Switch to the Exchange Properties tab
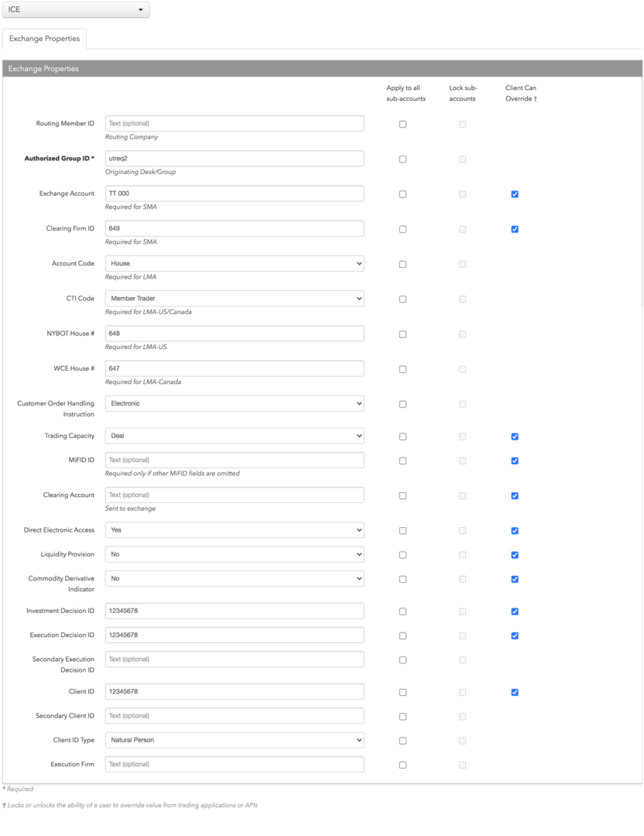 tap(44, 39)
